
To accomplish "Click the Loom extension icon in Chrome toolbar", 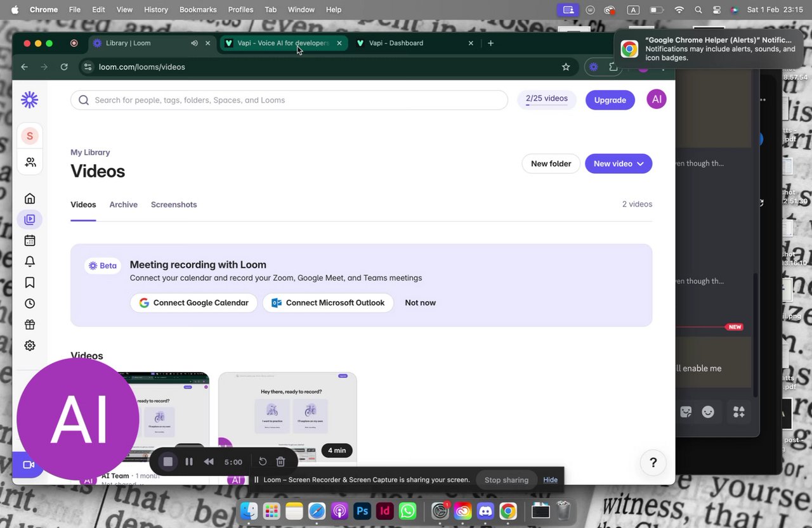I will (x=593, y=67).
